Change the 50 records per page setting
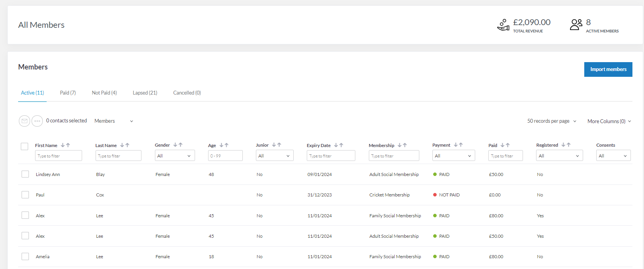Viewport: 644px width, 269px height. [552, 121]
